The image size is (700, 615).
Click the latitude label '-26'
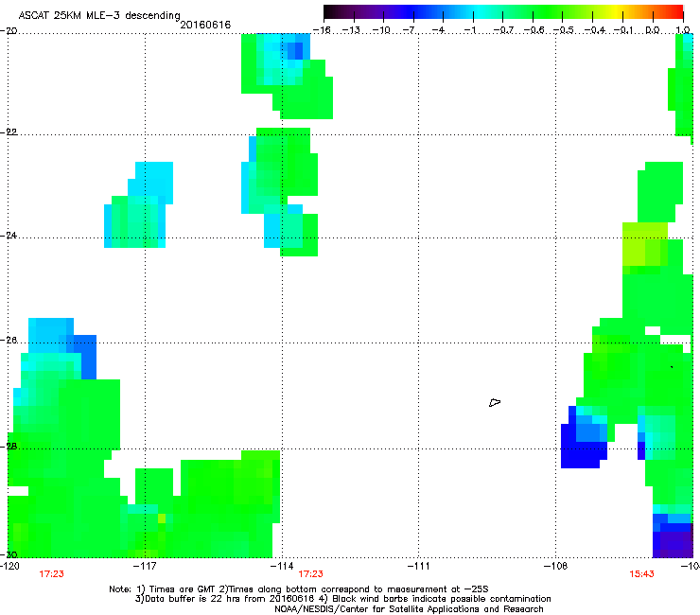pyautogui.click(x=9, y=341)
